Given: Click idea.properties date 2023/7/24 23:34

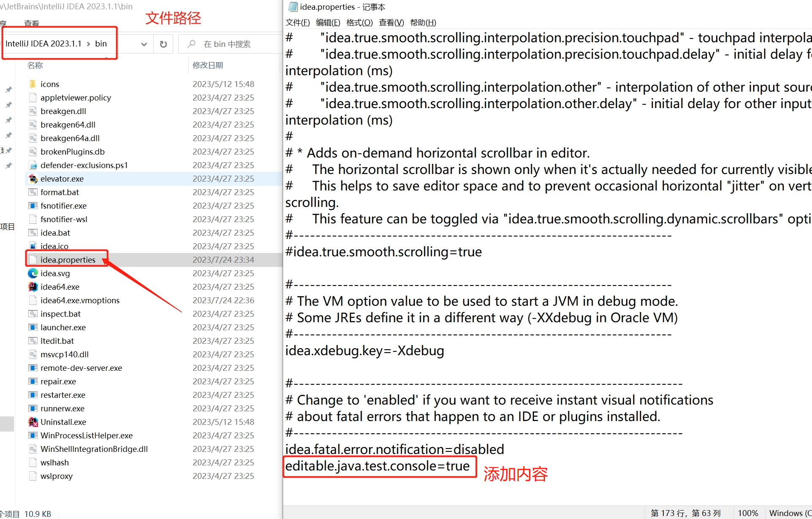Looking at the screenshot, I should click(x=223, y=260).
